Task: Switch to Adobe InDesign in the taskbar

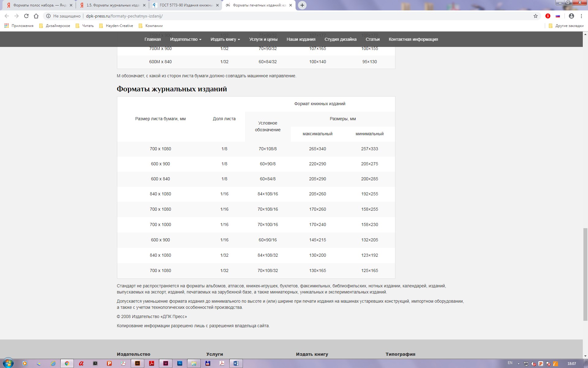Action: tap(166, 363)
